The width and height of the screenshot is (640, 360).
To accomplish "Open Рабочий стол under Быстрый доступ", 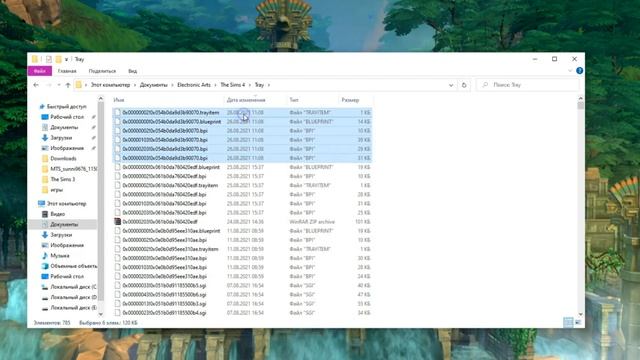I will 67,117.
